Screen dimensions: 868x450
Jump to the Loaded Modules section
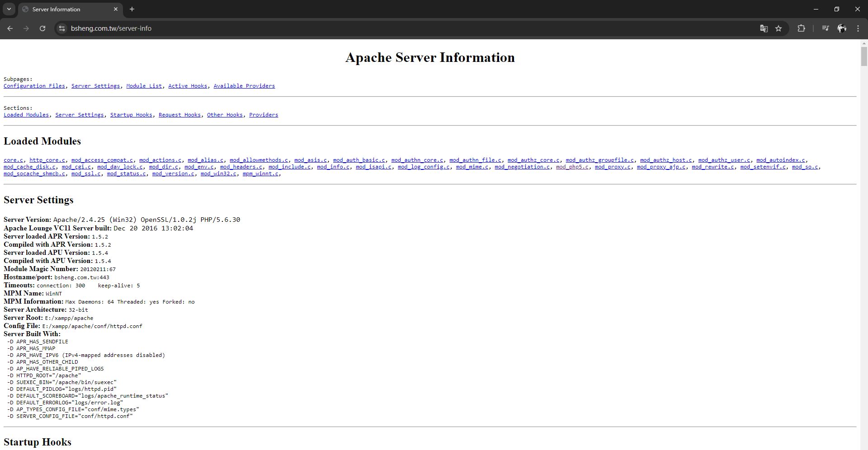click(26, 115)
